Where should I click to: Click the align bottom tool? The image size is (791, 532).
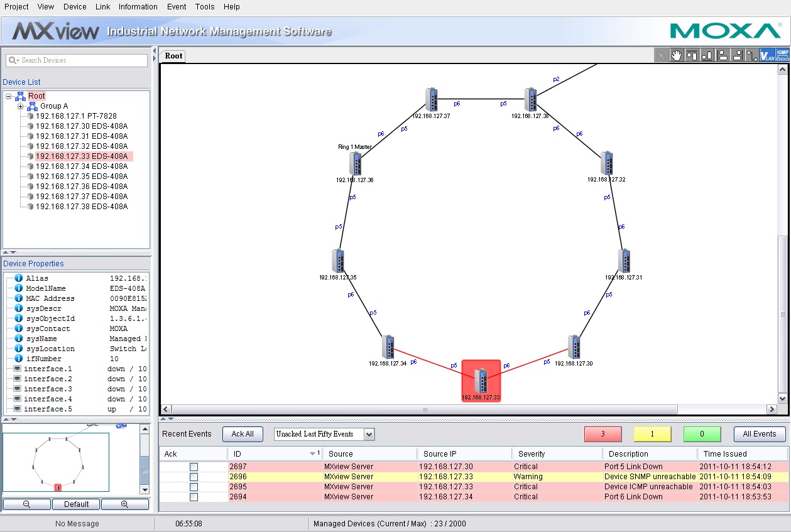point(707,55)
